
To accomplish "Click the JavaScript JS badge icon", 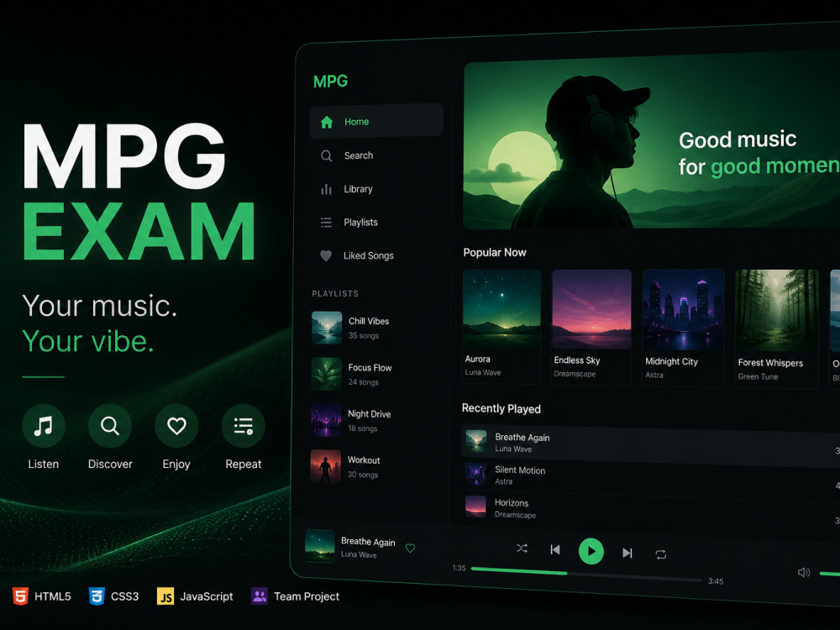I will point(165,596).
